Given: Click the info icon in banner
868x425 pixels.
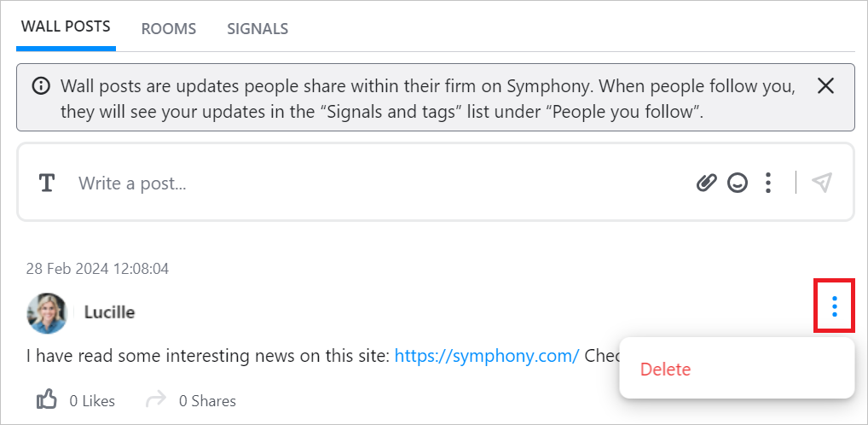Looking at the screenshot, I should click(40, 86).
